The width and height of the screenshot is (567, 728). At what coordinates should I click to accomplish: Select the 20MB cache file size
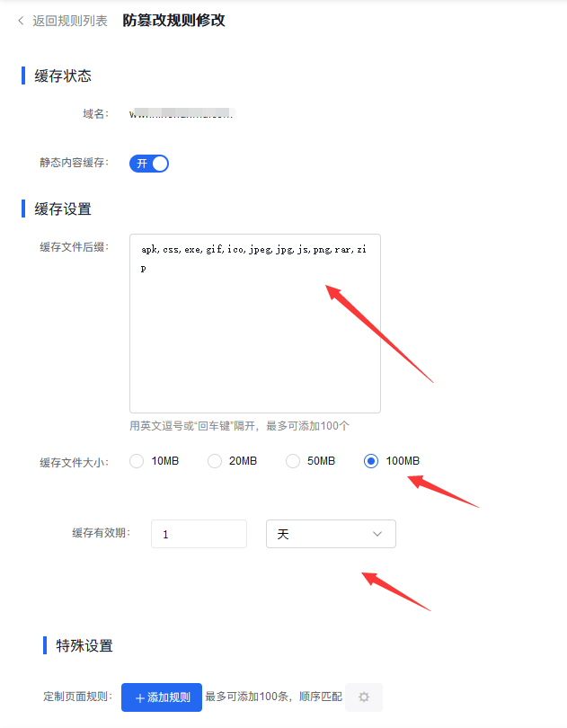pos(215,461)
